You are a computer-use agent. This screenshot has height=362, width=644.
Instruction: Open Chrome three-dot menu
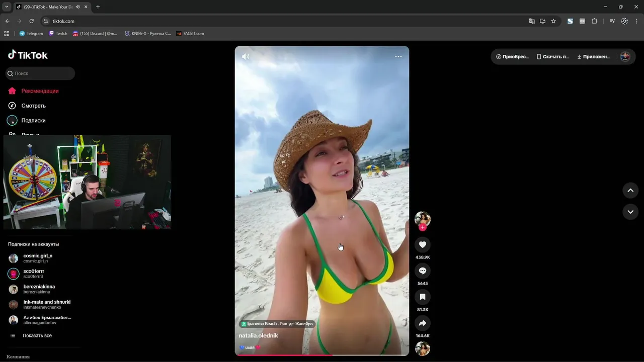tap(637, 21)
